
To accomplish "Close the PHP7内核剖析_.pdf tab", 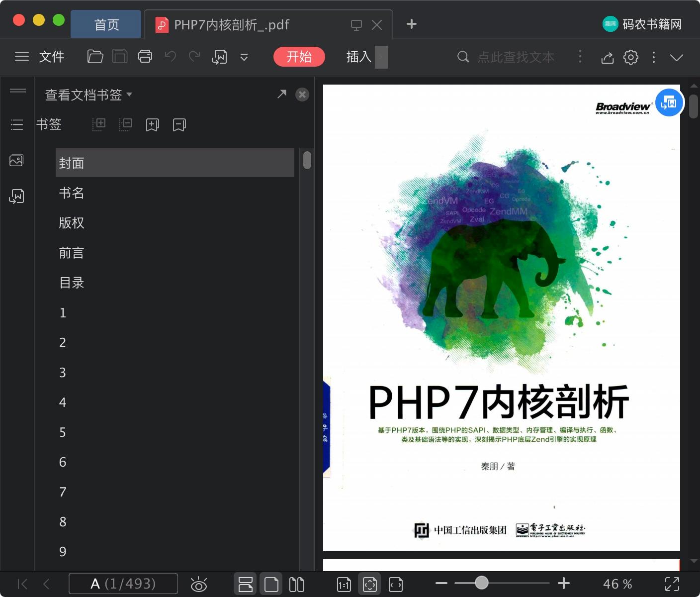I will point(377,25).
